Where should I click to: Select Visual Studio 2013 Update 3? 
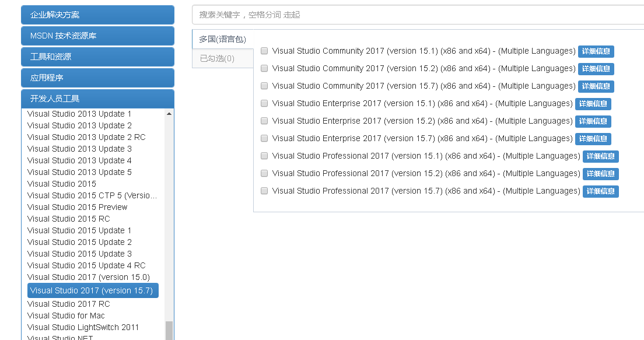point(79,149)
